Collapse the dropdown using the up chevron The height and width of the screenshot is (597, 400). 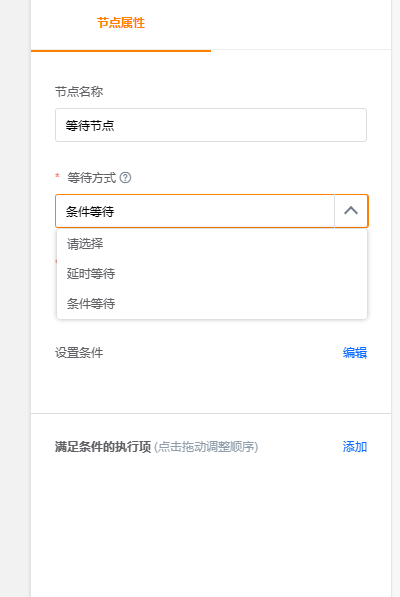click(351, 211)
